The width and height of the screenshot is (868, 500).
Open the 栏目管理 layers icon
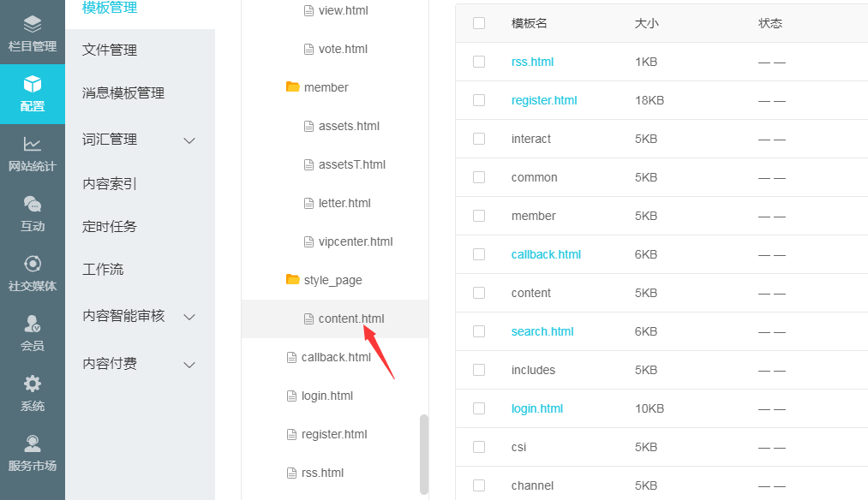click(x=33, y=24)
